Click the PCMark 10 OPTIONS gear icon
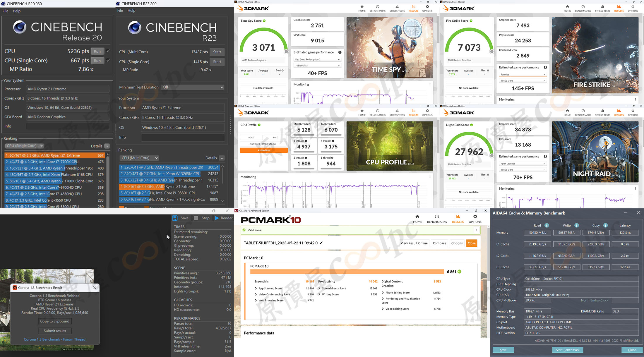Screen dimensions: 644x357 475,217
